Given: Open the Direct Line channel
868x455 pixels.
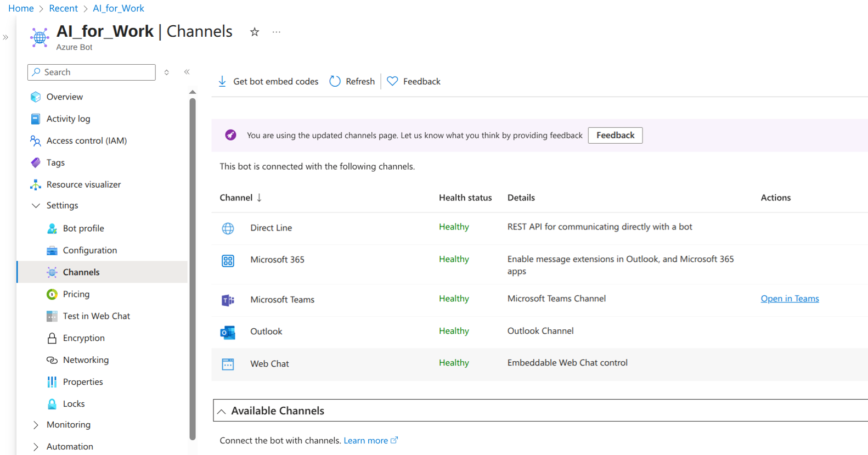Looking at the screenshot, I should click(271, 228).
